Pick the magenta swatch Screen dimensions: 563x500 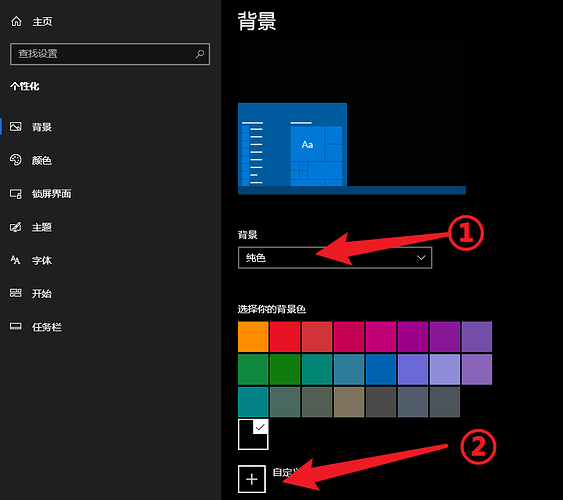click(381, 337)
